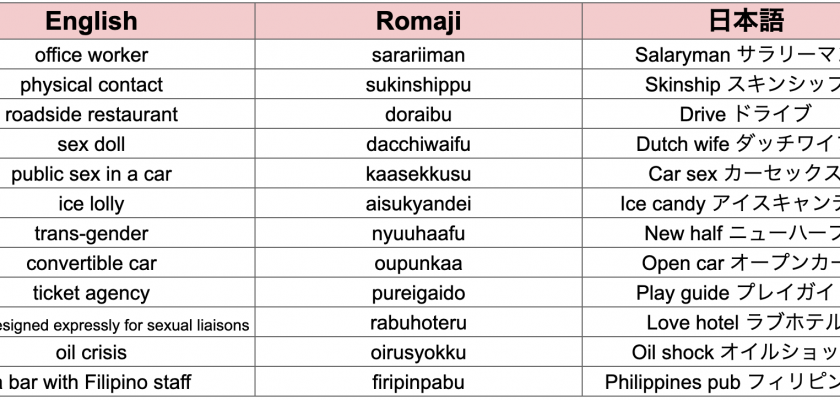Viewport: 840px width, 400px height.
Task: Click the 日本語 column header
Action: [x=746, y=21]
